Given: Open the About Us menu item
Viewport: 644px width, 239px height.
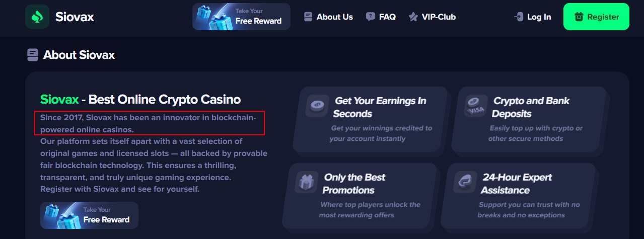Looking at the screenshot, I should tap(334, 17).
